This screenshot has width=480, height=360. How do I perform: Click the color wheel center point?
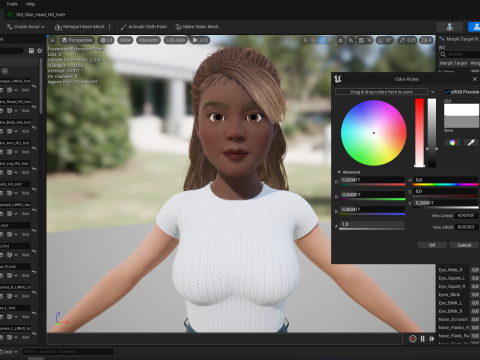click(374, 133)
